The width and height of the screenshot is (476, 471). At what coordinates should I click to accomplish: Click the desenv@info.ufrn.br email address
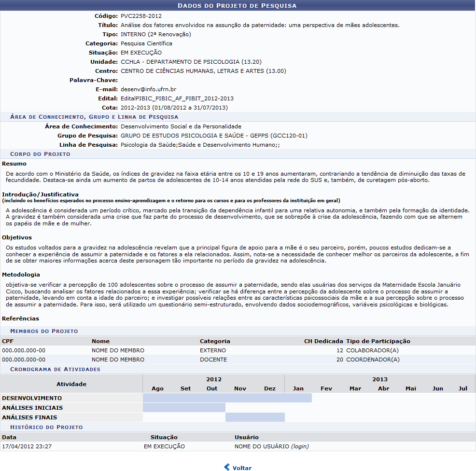148,89
